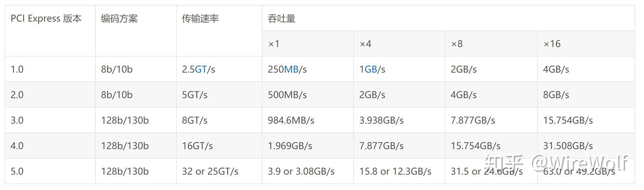Select the 3.938GB/s throughput cell
The width and height of the screenshot is (644, 190).
pos(381,120)
